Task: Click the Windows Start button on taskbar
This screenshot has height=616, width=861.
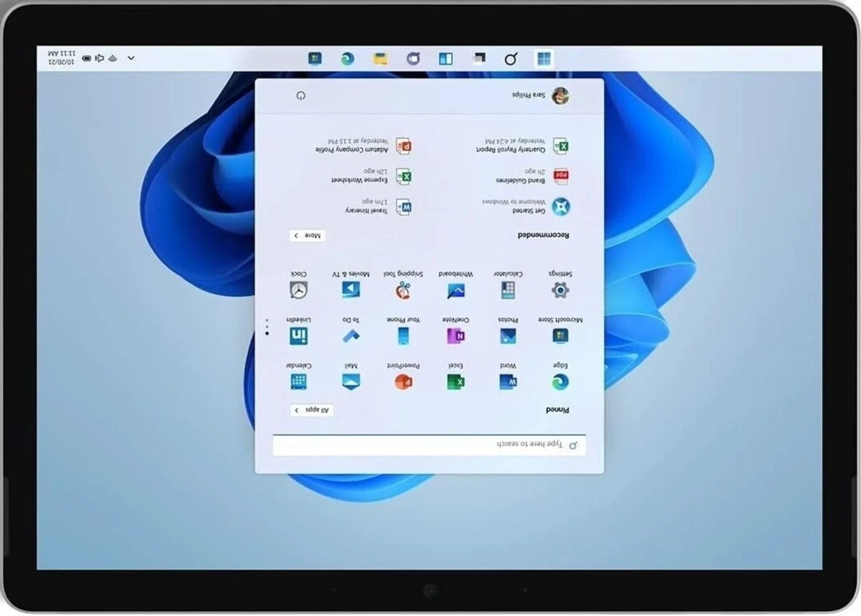Action: click(544, 58)
